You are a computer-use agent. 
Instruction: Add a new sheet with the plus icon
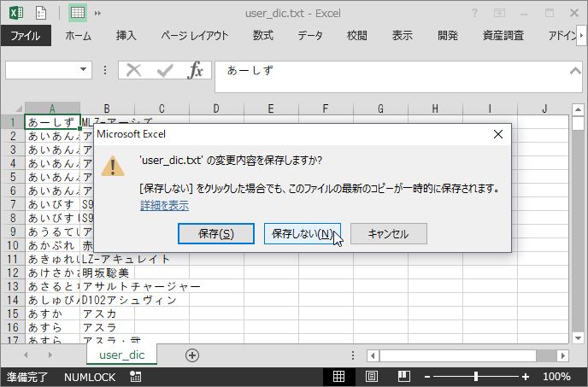point(192,355)
